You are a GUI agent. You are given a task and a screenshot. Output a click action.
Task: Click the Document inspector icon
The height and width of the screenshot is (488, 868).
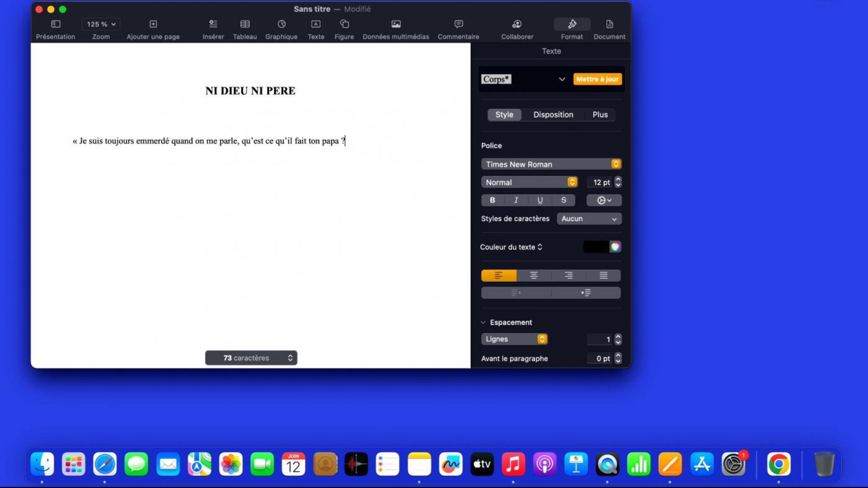click(609, 24)
